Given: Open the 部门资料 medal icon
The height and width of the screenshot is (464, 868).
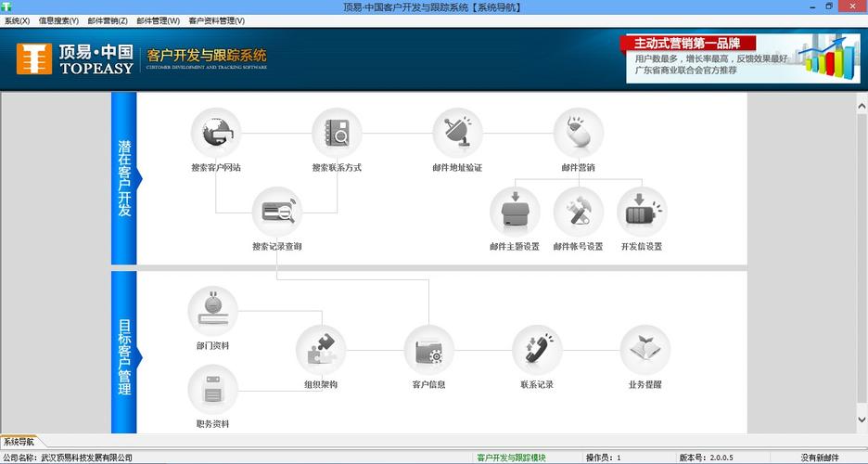Looking at the screenshot, I should [212, 311].
